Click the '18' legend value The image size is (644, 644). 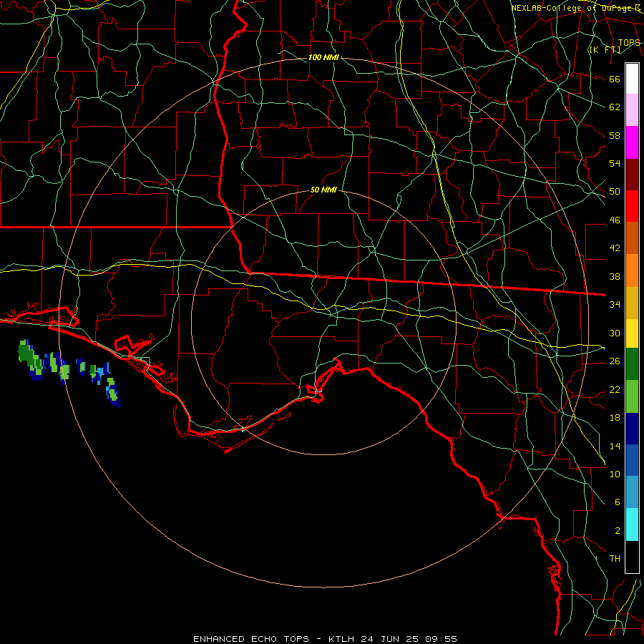coord(615,418)
